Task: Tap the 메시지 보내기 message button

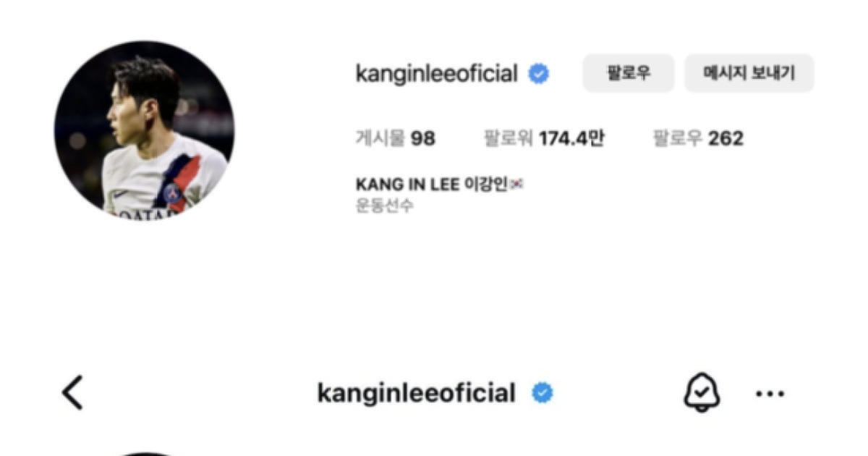Action: coord(749,73)
